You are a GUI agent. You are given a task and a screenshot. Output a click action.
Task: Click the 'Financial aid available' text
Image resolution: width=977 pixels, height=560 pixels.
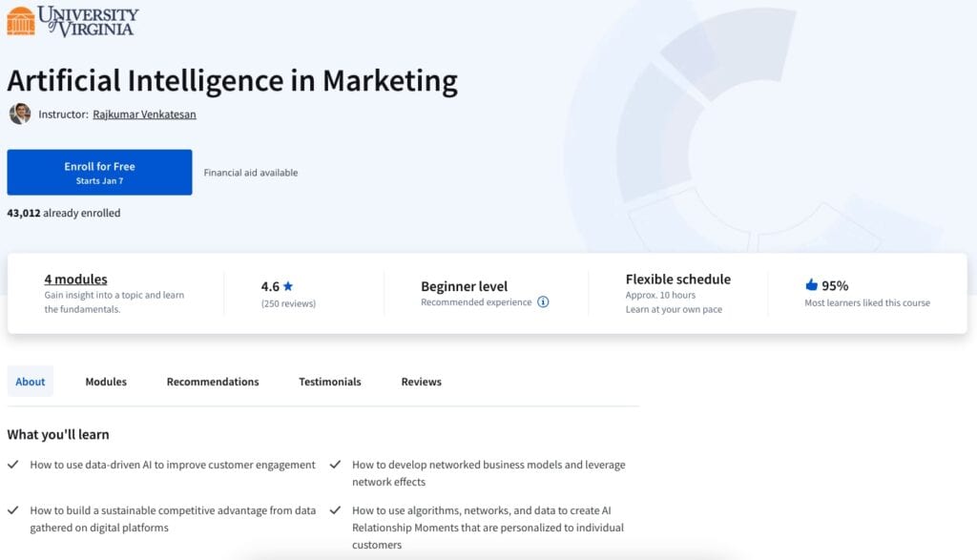(x=251, y=173)
